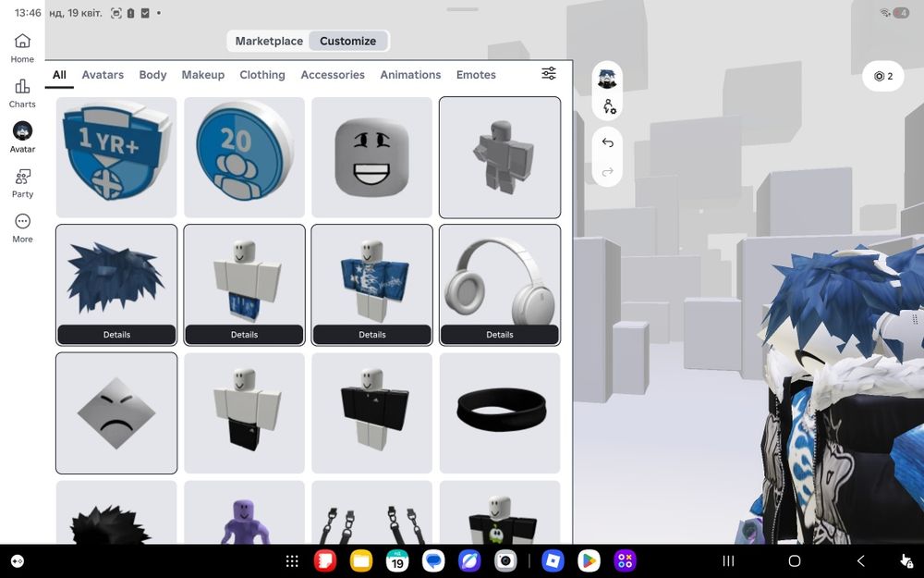
Task: Open the Home sidebar icon
Action: (22, 48)
